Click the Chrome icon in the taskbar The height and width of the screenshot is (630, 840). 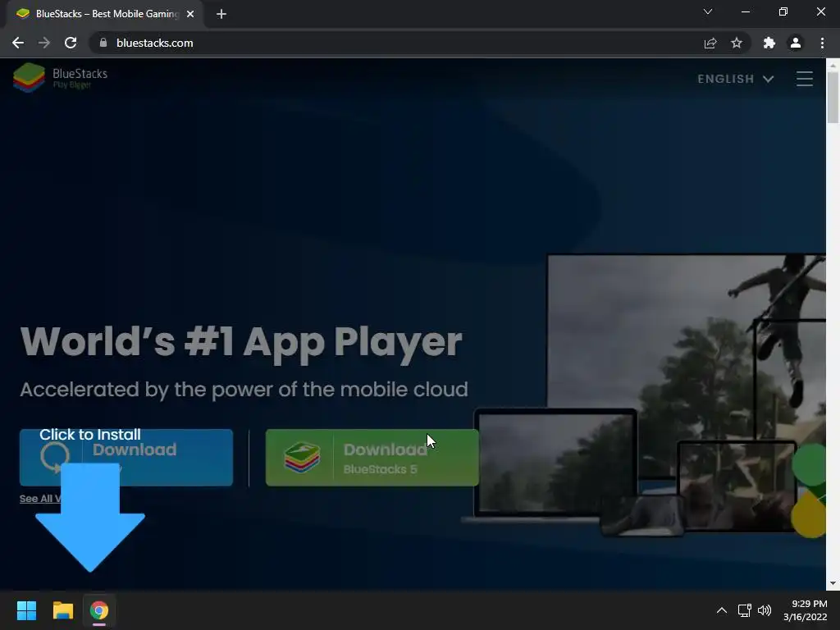coord(99,610)
